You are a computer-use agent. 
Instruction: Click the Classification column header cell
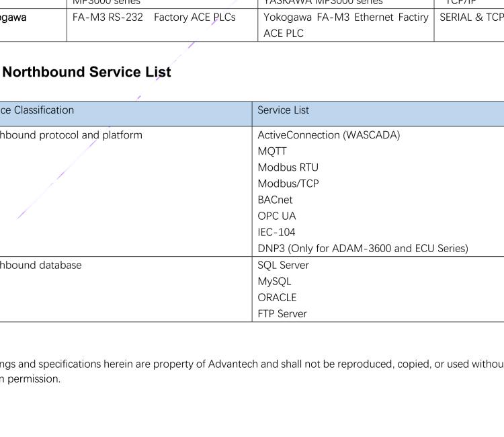coord(37,109)
